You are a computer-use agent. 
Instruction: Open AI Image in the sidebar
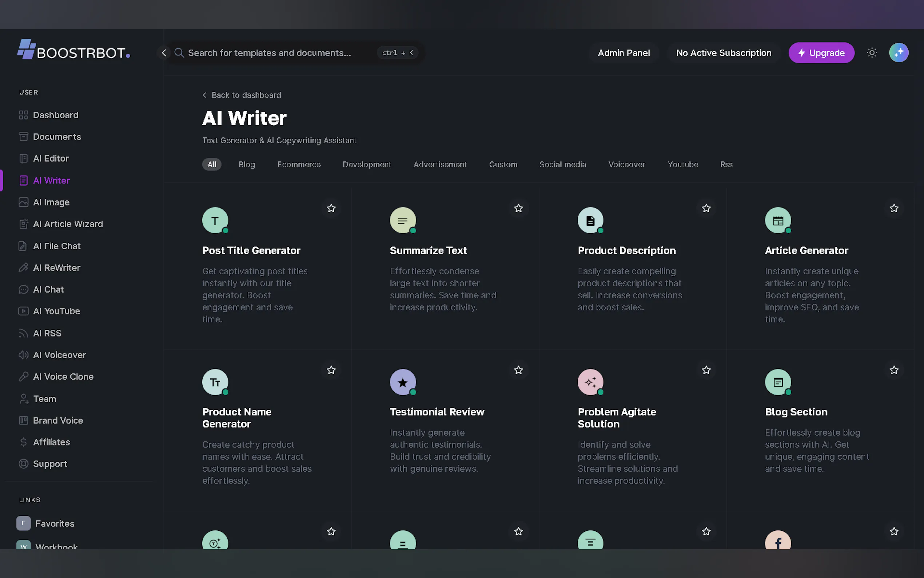(51, 202)
